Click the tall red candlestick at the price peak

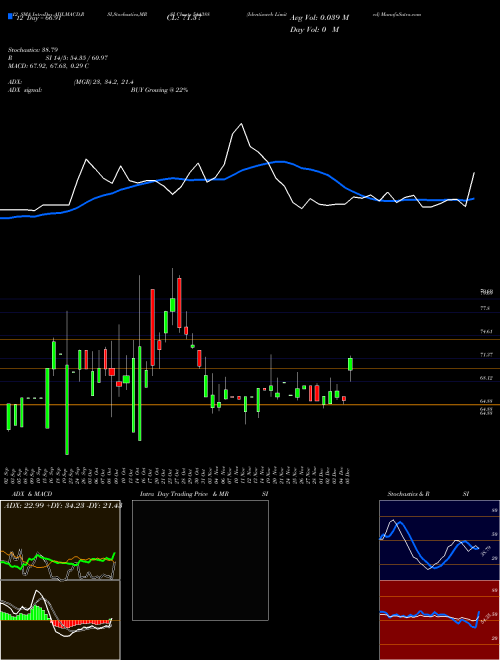click(x=179, y=303)
